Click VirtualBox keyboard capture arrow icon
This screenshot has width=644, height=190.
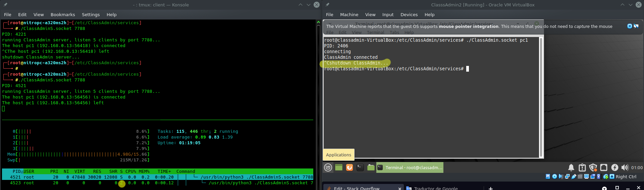click(612, 177)
